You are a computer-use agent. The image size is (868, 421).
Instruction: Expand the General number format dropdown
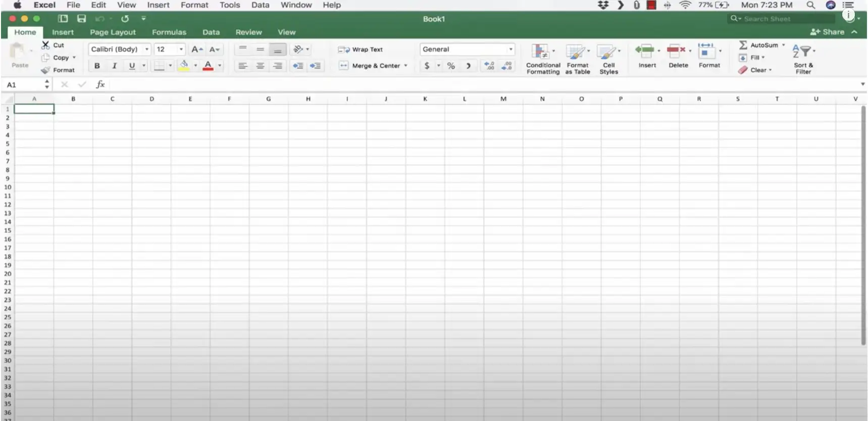(510, 50)
